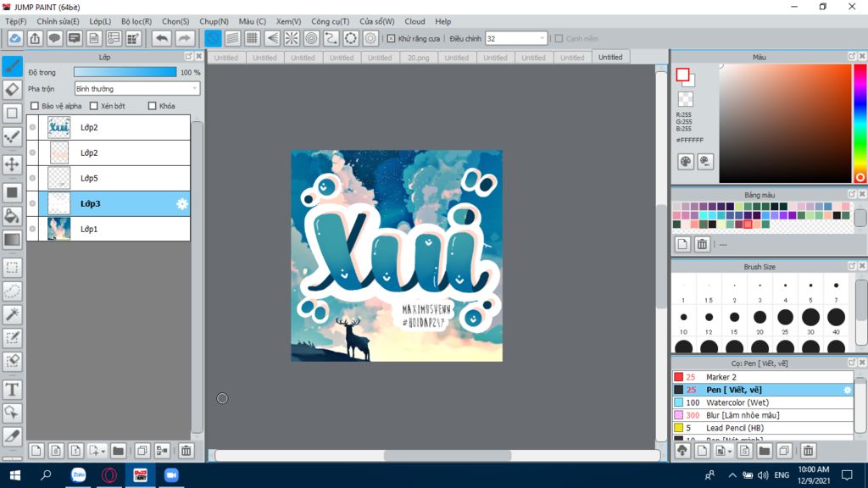The height and width of the screenshot is (488, 868).
Task: Select the Text tool
Action: coord(12,390)
